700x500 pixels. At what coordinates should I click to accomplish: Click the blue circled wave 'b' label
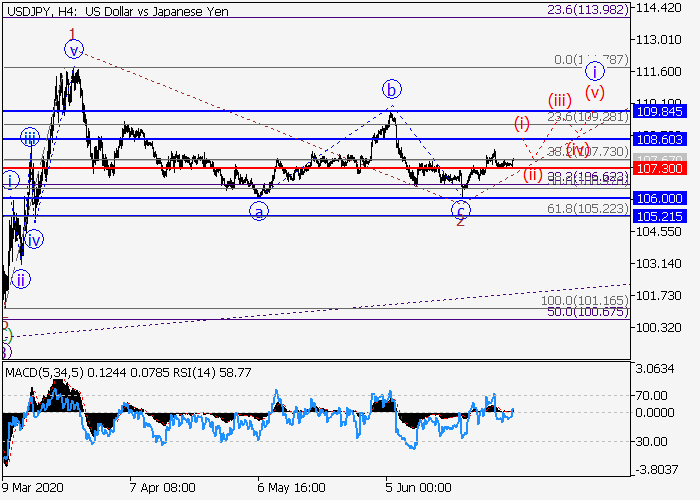point(392,87)
